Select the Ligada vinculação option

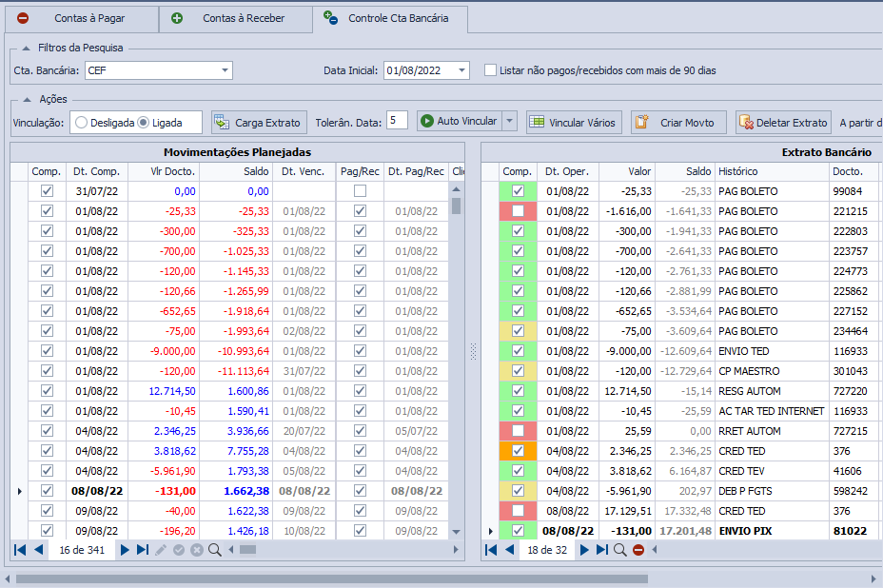(x=143, y=123)
